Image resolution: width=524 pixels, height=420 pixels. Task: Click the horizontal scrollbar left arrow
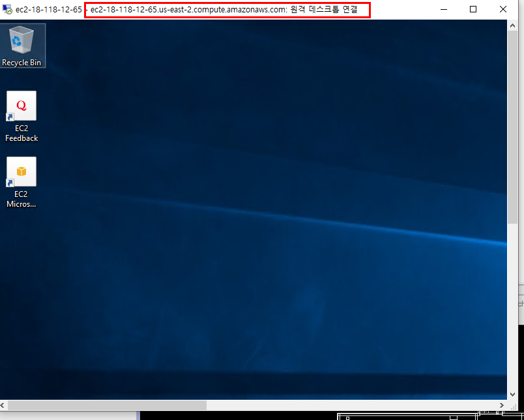3,405
